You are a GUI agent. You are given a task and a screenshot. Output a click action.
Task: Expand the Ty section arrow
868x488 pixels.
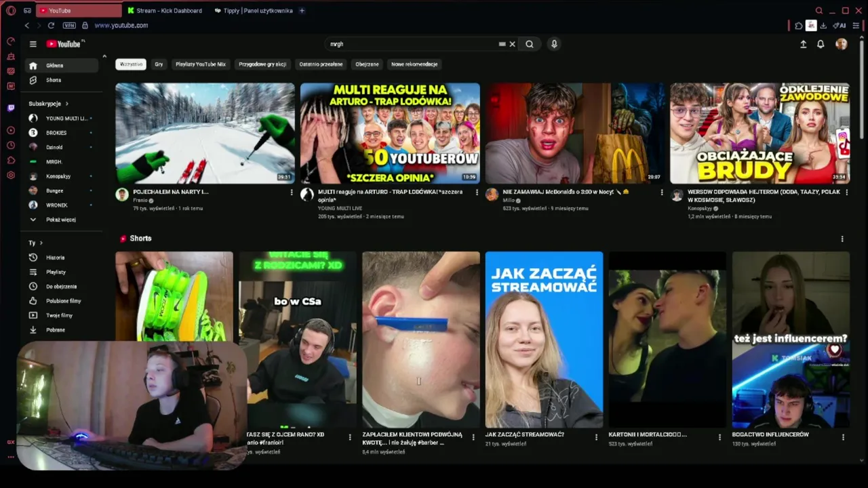point(41,243)
